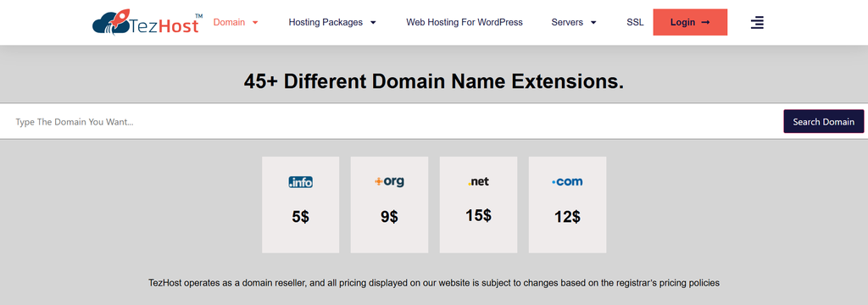Select the 9$ price text
Viewport: 868px width, 305px height.
pyautogui.click(x=389, y=217)
